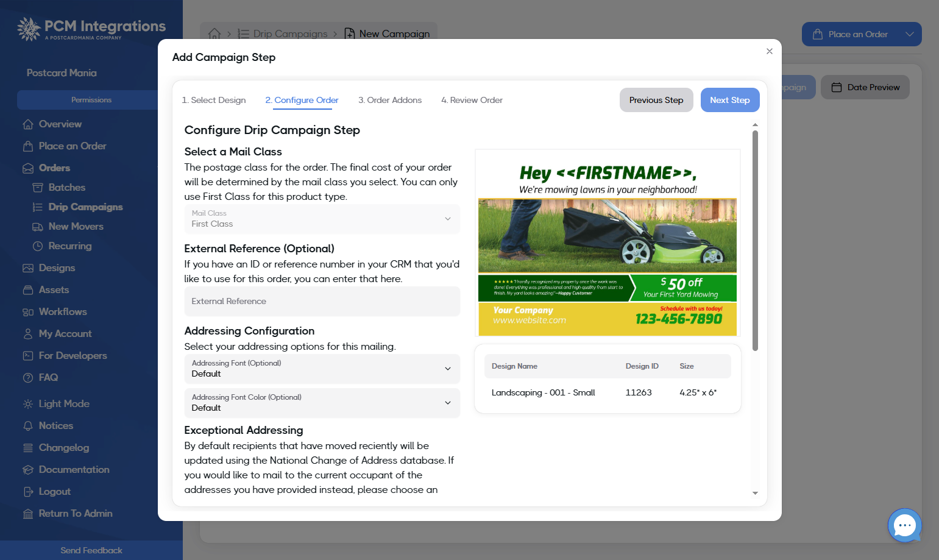Click the Overview home icon in sidebar
Screen dimensions: 939x560
point(28,124)
